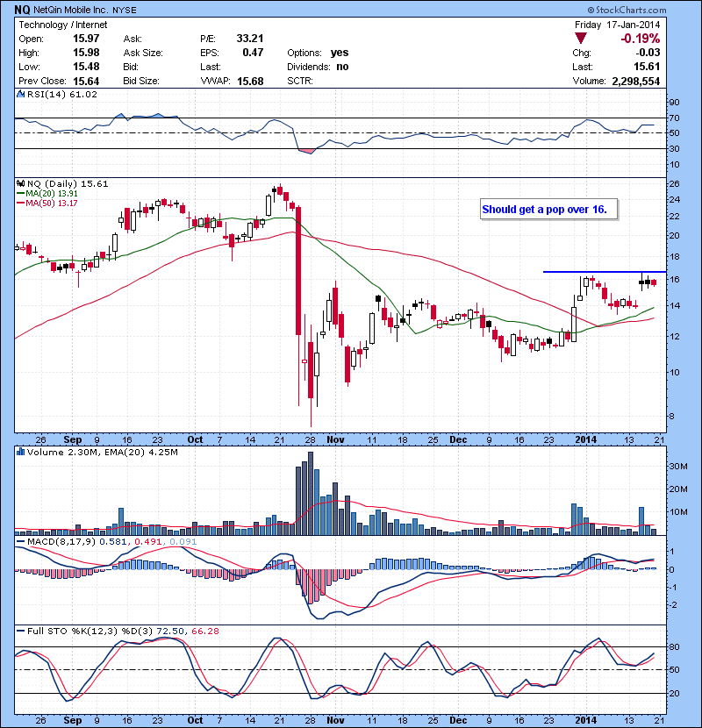The image size is (702, 728).
Task: Click the 'Sep' label on bottom date axis
Action: point(73,720)
